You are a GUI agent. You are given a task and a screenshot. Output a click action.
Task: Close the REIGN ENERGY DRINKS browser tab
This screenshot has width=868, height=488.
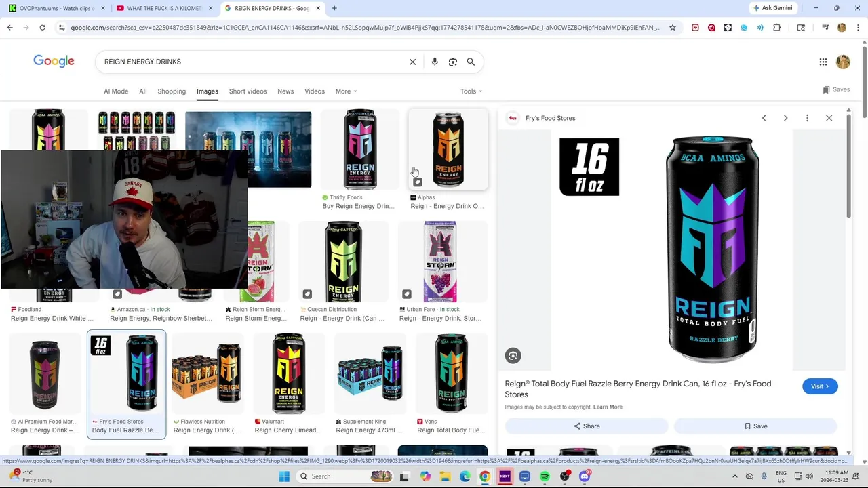click(318, 8)
